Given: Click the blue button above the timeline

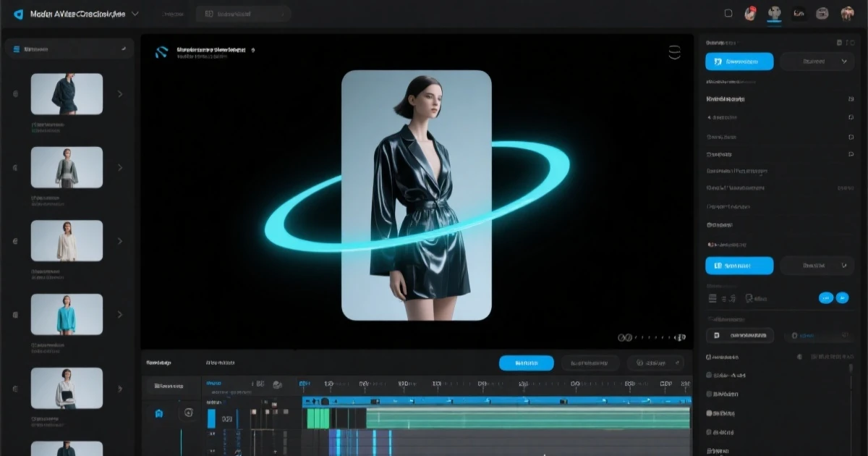Looking at the screenshot, I should (x=526, y=363).
